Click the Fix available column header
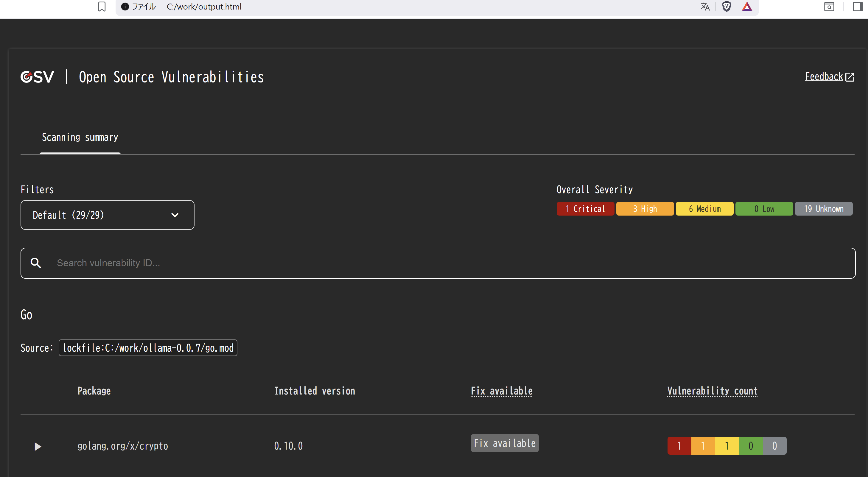Screen dimensions: 868x477 tap(502, 391)
